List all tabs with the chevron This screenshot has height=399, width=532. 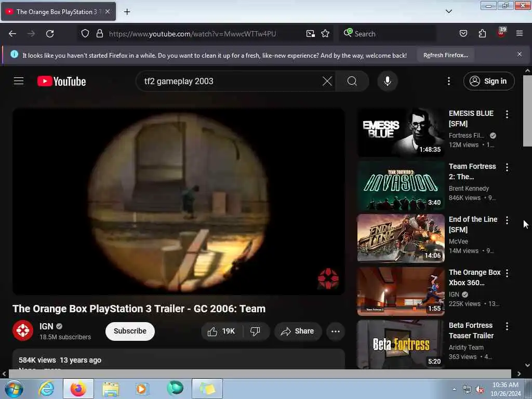point(448,11)
